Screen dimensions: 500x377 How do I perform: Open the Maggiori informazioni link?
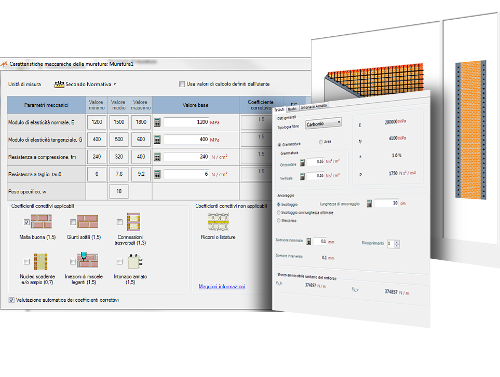[222, 286]
